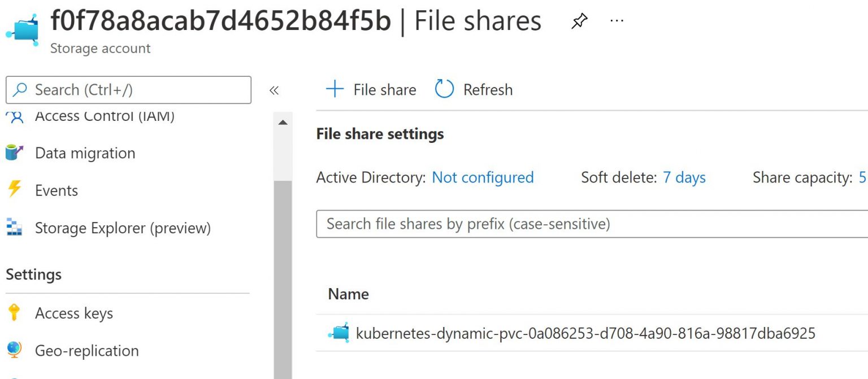Viewport: 868px width, 379px height.
Task: Change the soft delete 7 days setting
Action: [x=684, y=177]
